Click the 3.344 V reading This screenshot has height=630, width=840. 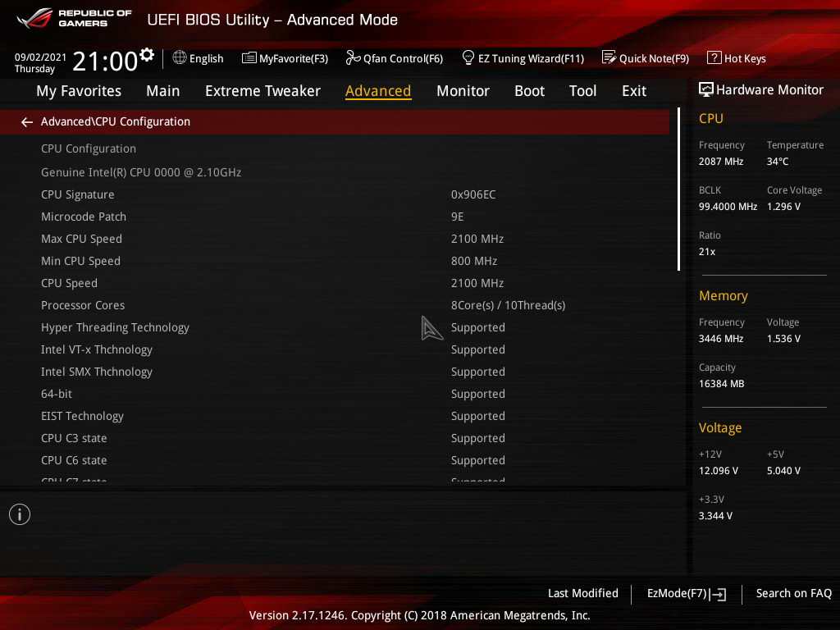pos(715,515)
